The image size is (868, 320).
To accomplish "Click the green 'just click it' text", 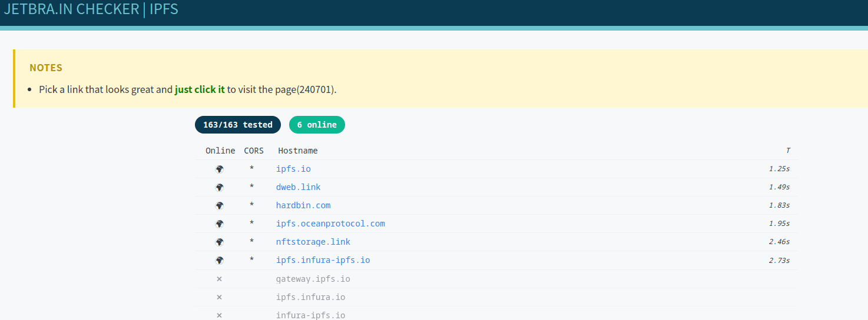I will tap(200, 89).
